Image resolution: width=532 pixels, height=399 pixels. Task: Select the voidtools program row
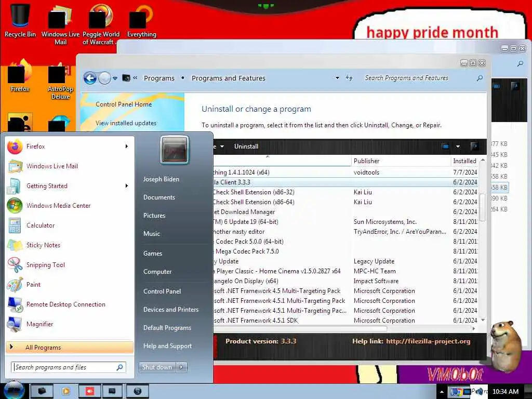point(346,172)
